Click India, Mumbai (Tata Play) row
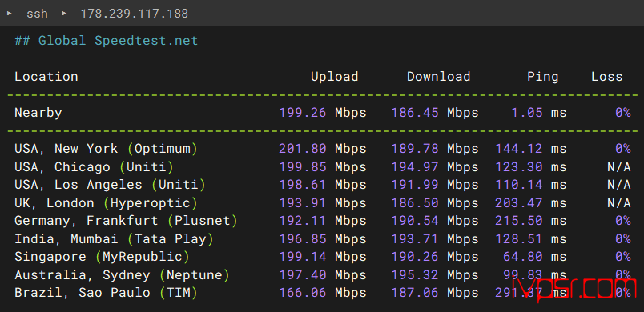This screenshot has width=644, height=312. tap(323, 238)
